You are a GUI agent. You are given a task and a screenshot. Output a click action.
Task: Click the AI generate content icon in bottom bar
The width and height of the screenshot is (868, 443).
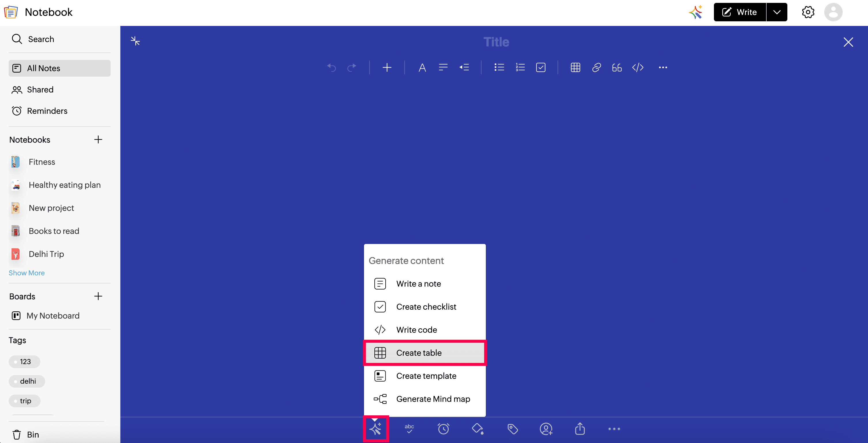[x=375, y=429]
